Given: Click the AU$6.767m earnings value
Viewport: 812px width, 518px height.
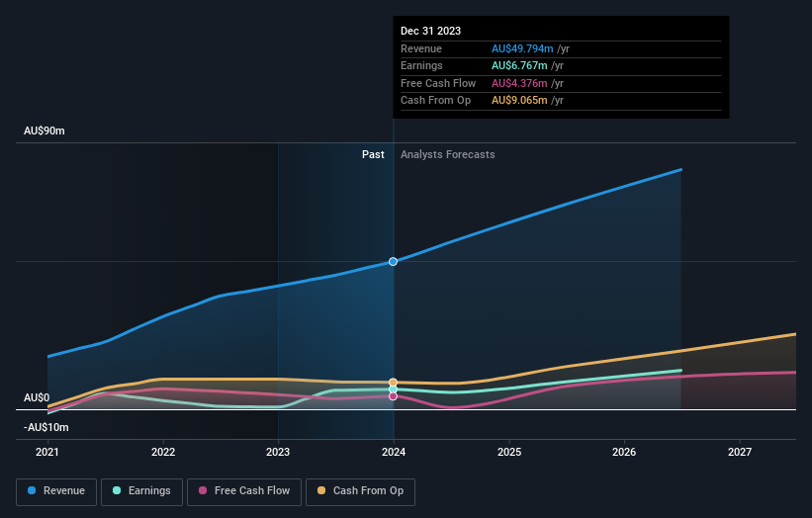Looking at the screenshot, I should [519, 65].
